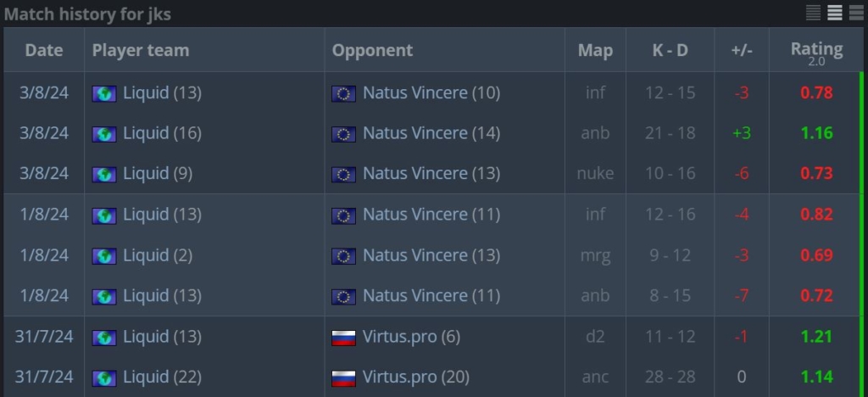Open Natus Vincere (13) nuke match opponent
Screen dimensions: 868x397
431,173
